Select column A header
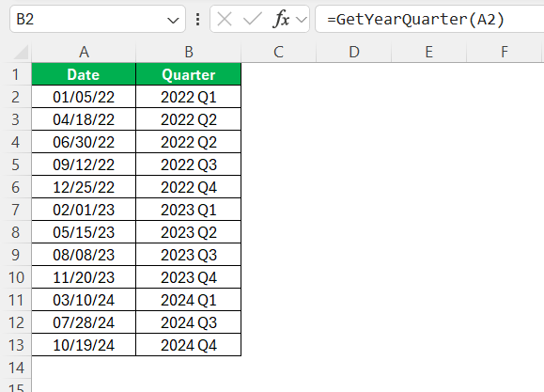The height and width of the screenshot is (392, 544). click(x=84, y=52)
